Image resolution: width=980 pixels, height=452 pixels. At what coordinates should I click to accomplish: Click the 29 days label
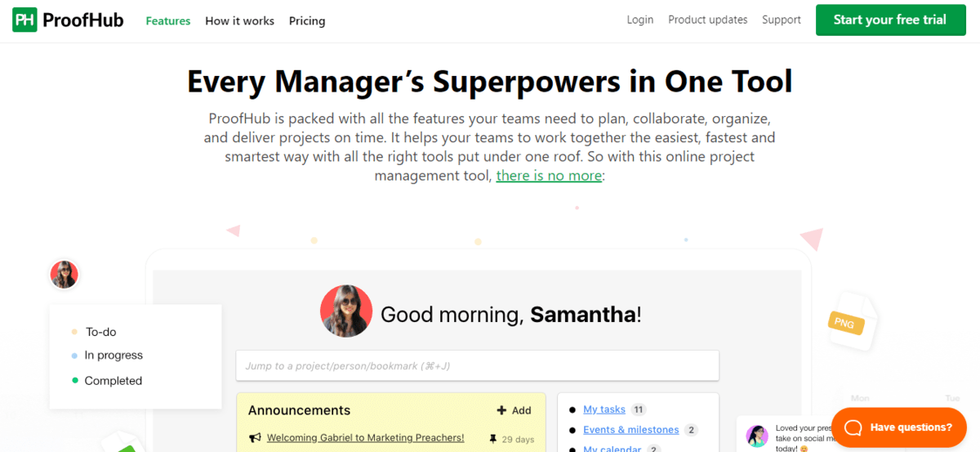click(x=519, y=440)
